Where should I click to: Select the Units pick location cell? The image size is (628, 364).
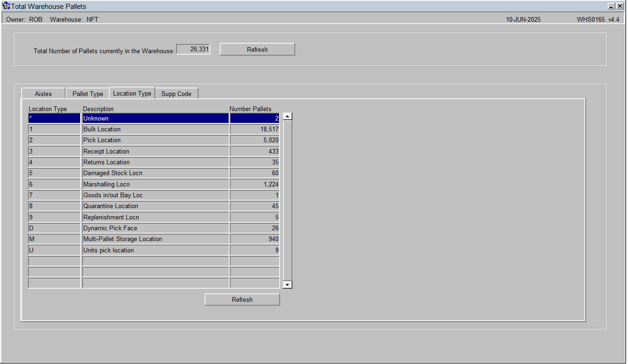pos(156,250)
